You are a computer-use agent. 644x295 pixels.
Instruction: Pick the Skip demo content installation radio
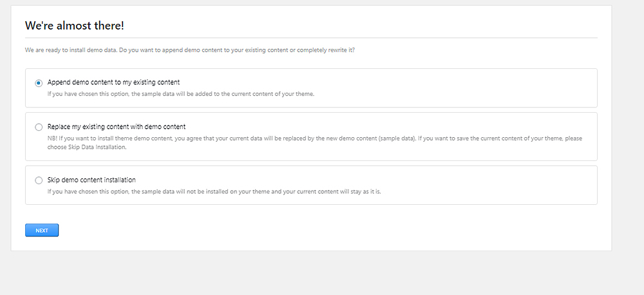coord(39,180)
